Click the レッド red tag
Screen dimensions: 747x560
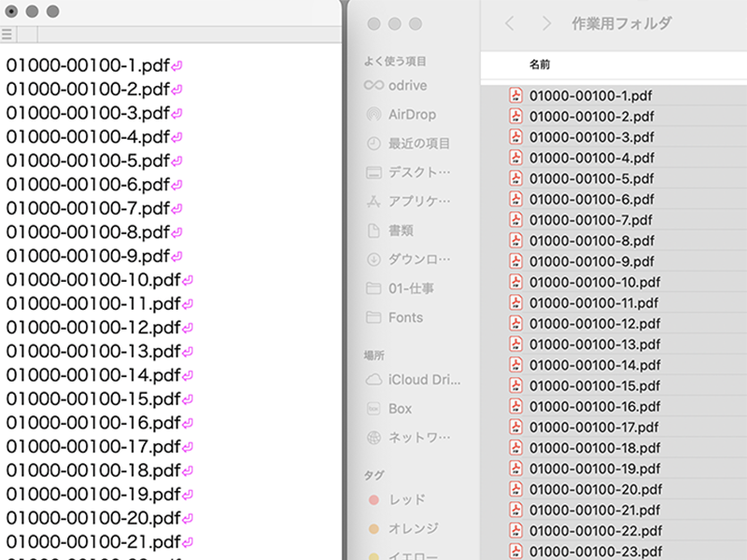[x=406, y=499]
